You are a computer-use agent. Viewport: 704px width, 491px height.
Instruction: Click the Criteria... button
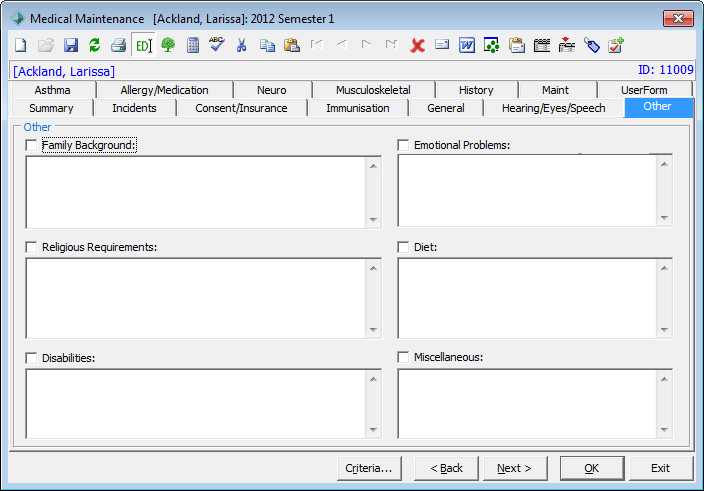tap(369, 468)
